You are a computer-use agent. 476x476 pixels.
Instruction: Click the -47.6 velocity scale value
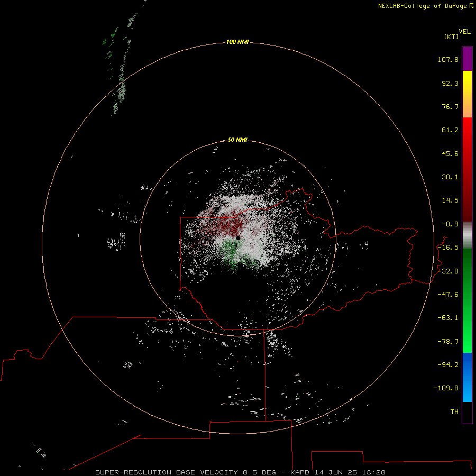pos(448,295)
